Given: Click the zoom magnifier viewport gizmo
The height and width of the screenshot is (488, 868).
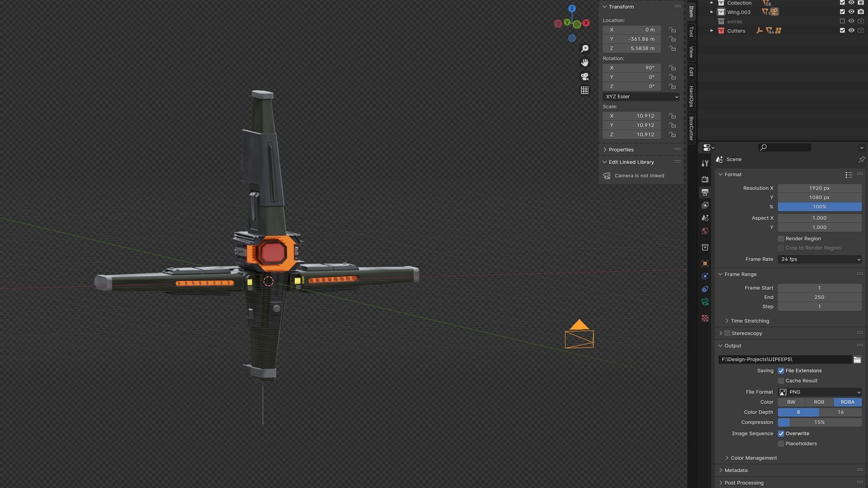Looking at the screenshot, I should pyautogui.click(x=585, y=48).
